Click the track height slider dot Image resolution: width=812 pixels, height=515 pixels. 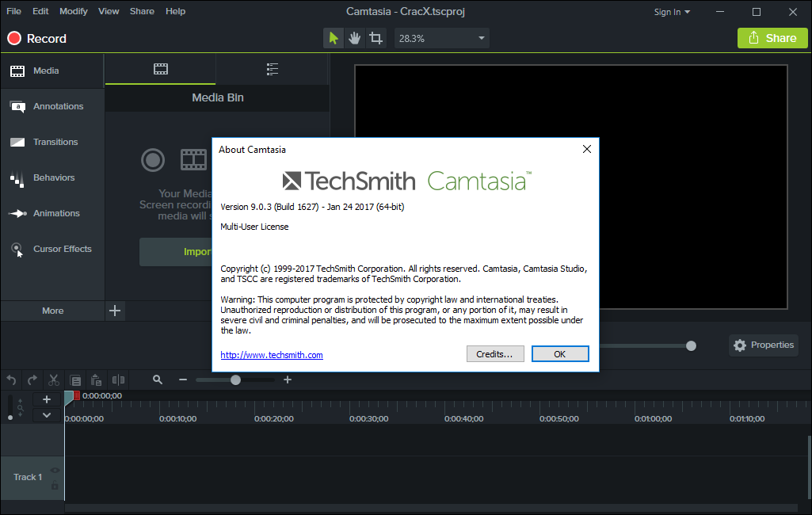tap(10, 418)
